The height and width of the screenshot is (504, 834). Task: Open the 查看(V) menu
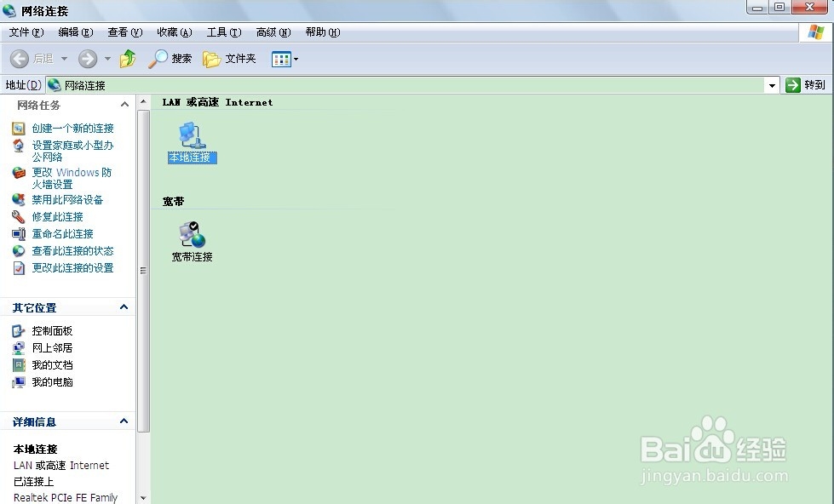coord(125,32)
